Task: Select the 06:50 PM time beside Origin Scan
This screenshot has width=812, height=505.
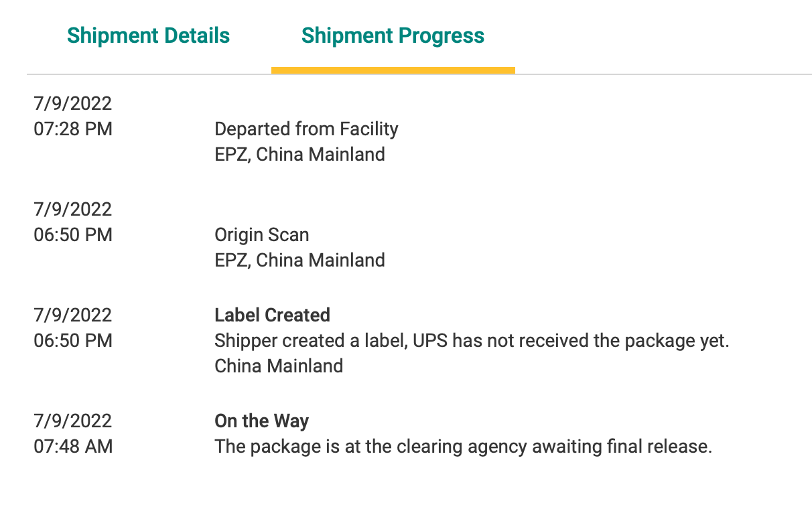Action: click(73, 234)
